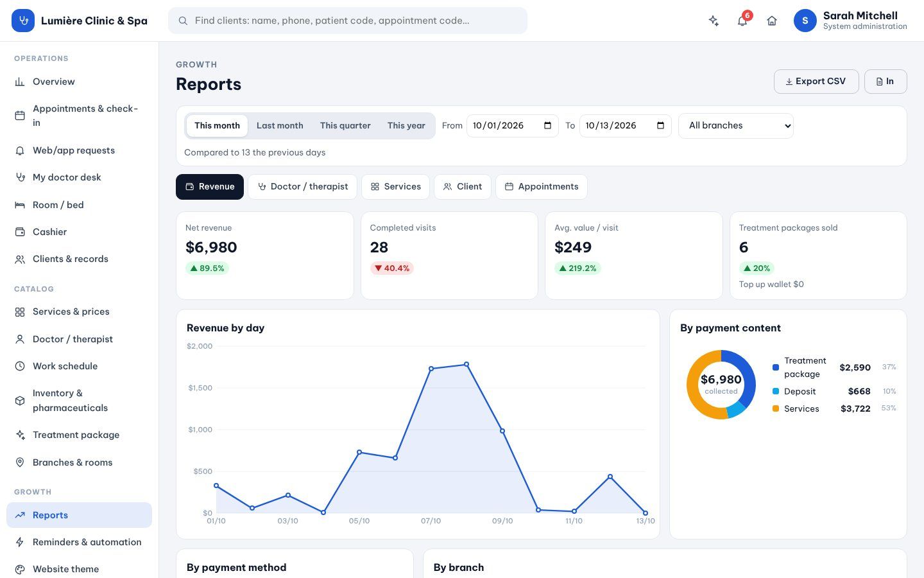Select the This year range toggle
The height and width of the screenshot is (578, 924).
tap(406, 126)
